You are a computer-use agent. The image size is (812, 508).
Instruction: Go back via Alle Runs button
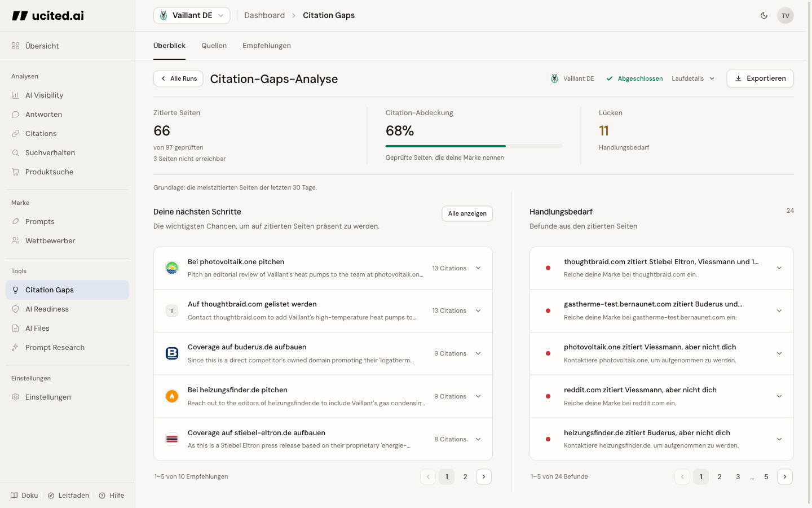[178, 78]
